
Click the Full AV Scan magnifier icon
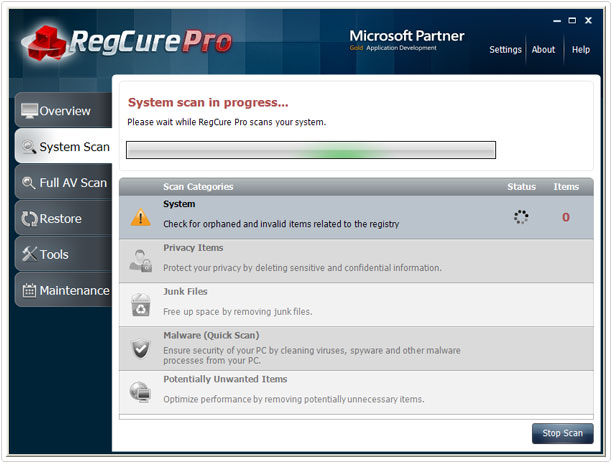29,183
